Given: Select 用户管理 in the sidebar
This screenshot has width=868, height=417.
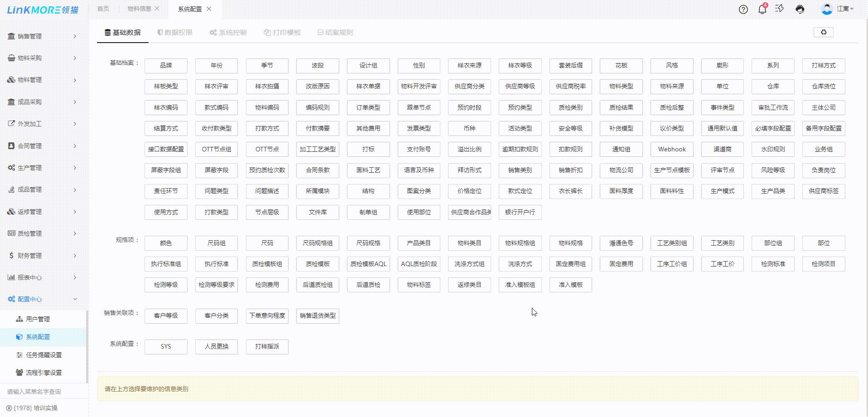Looking at the screenshot, I should pos(38,319).
